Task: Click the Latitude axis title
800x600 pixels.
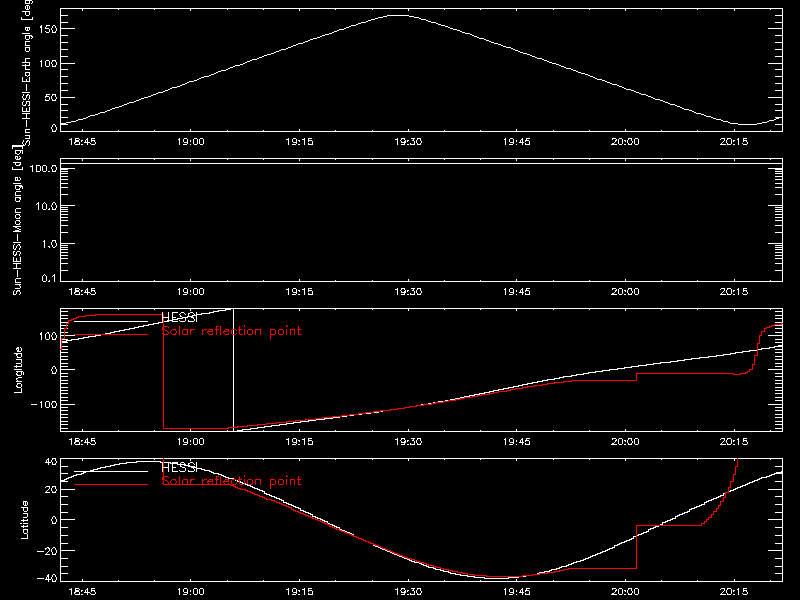Action: click(24, 520)
